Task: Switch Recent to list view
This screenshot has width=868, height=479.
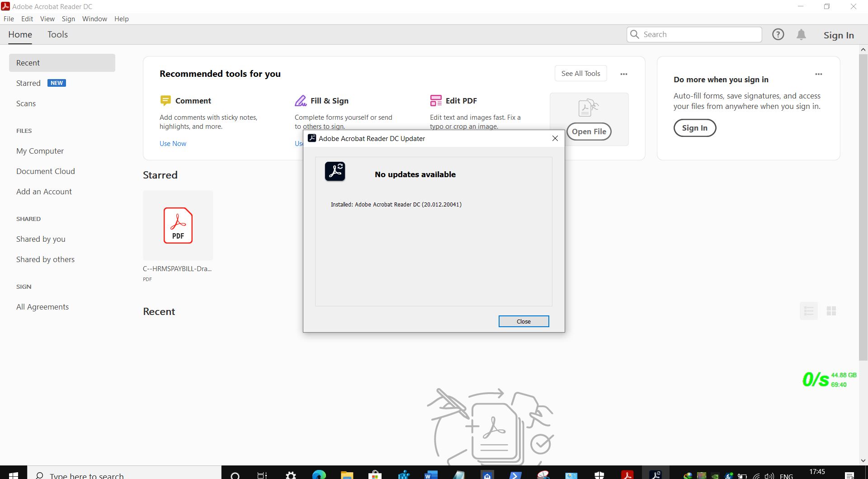Action: tap(809, 311)
